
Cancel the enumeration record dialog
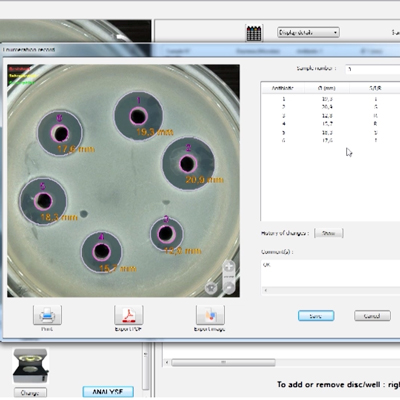point(372,316)
